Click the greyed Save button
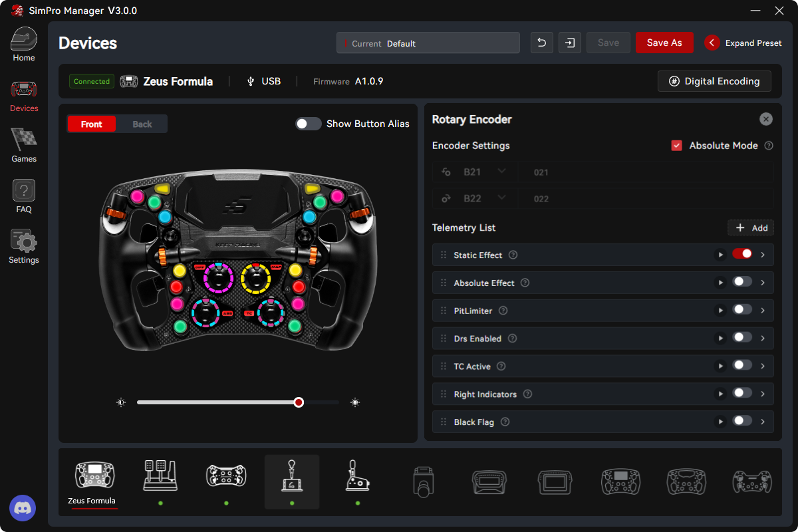 coord(608,43)
